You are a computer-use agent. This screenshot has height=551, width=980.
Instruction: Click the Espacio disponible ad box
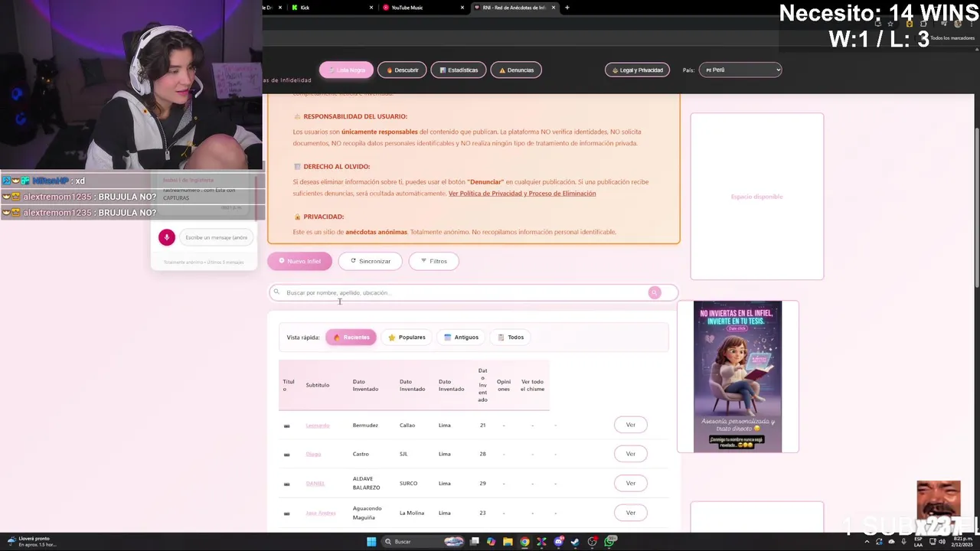click(756, 197)
